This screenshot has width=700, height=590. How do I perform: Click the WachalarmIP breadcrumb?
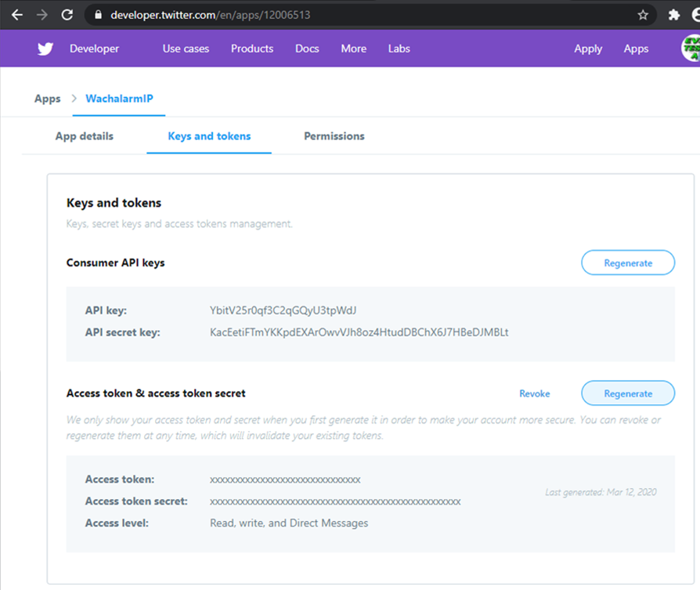119,99
